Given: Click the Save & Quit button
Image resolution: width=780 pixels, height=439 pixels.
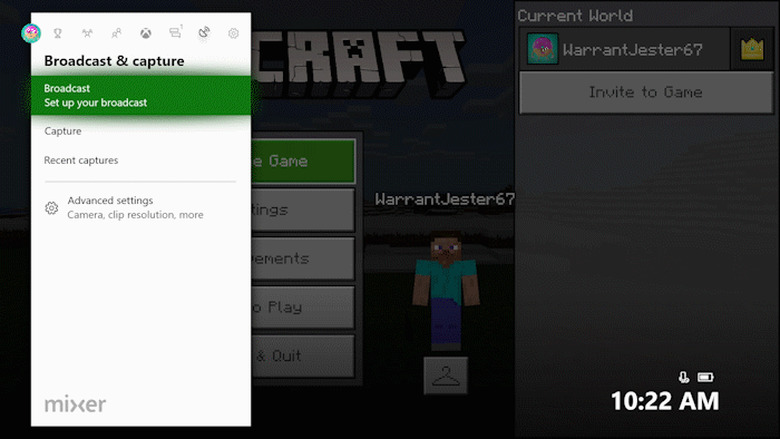Looking at the screenshot, I should tap(303, 356).
